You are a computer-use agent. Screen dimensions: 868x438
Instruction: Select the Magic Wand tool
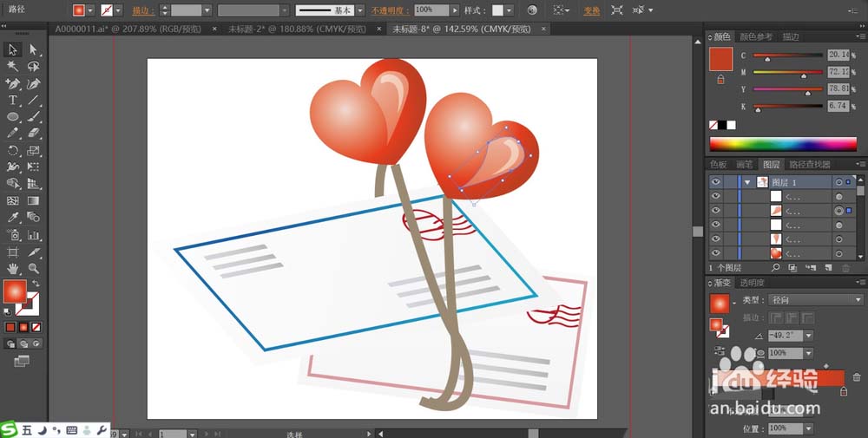tap(12, 67)
